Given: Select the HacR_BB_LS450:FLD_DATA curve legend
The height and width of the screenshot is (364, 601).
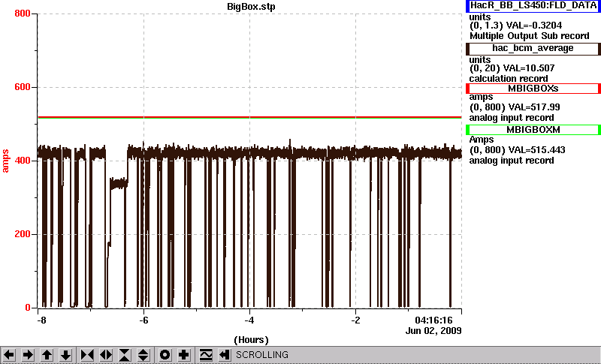Looking at the screenshot, I should pyautogui.click(x=533, y=6).
